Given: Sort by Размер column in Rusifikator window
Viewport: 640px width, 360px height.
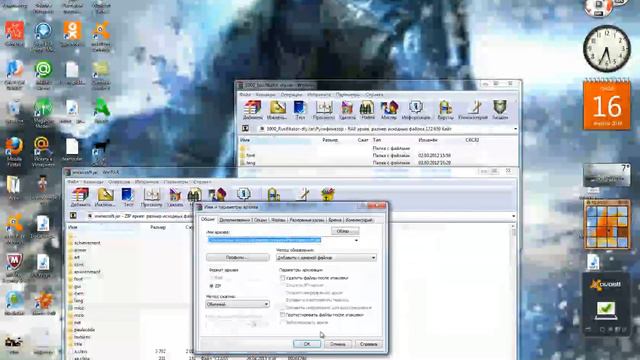Looking at the screenshot, I should (x=330, y=140).
